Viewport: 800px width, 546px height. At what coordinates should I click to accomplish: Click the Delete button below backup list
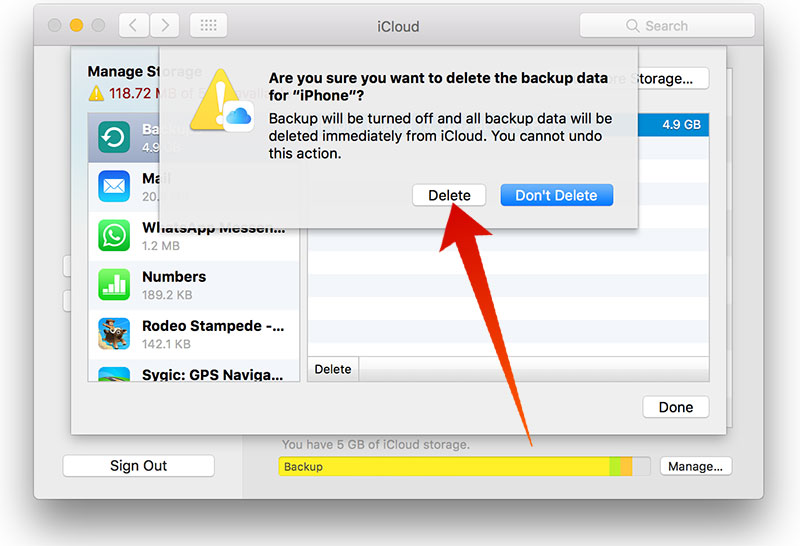point(333,369)
